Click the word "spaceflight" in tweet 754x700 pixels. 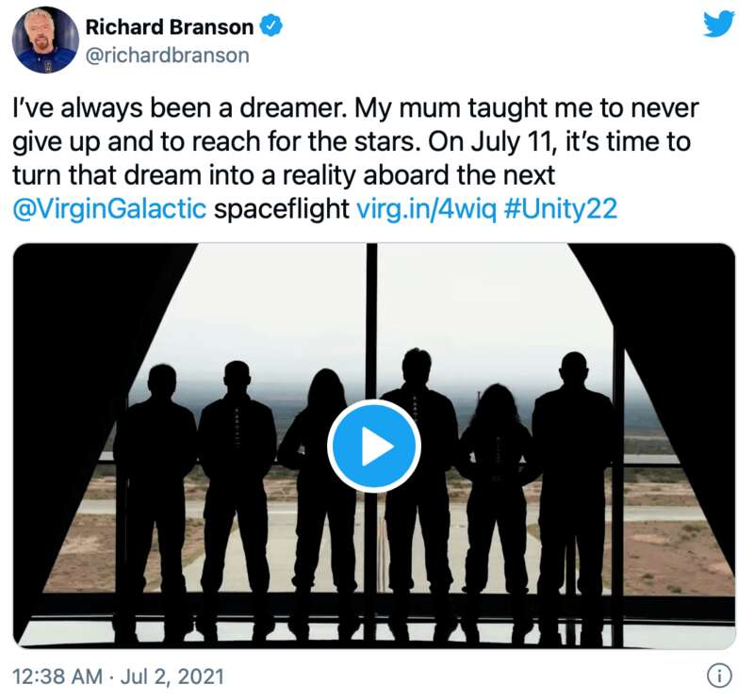coord(282,209)
